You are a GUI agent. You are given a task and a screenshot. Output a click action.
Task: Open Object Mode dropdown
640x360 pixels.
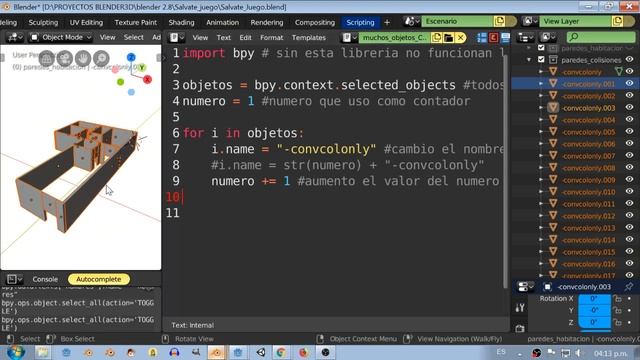pyautogui.click(x=61, y=38)
